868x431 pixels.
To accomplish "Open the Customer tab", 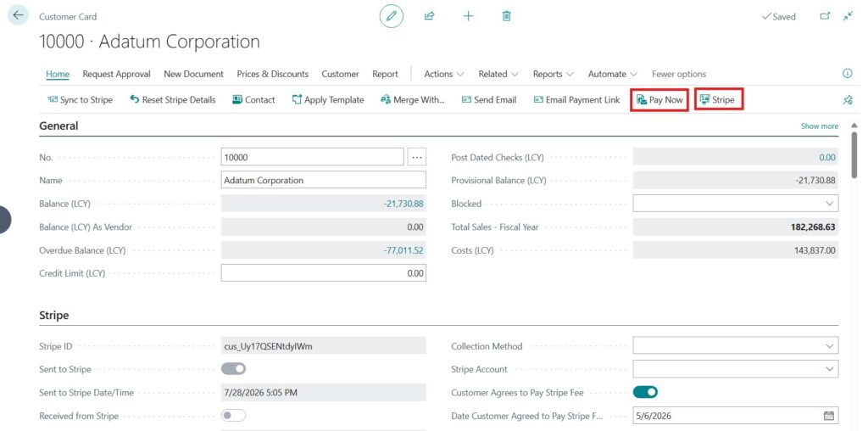I will pos(341,74).
